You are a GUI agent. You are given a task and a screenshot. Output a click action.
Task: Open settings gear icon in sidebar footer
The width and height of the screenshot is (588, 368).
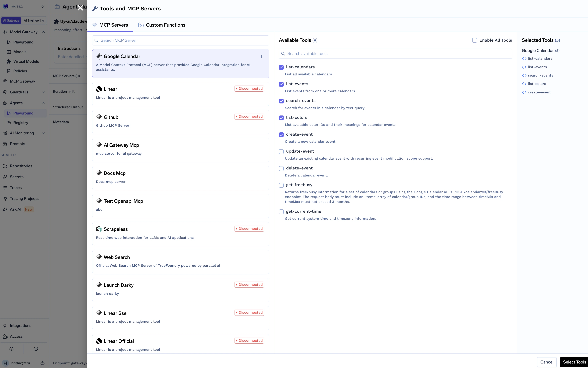coord(11,349)
